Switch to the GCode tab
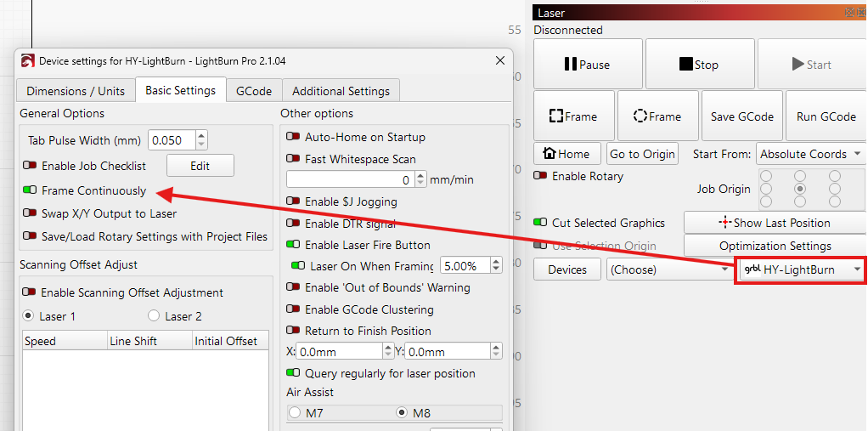This screenshot has width=868, height=431. point(254,91)
